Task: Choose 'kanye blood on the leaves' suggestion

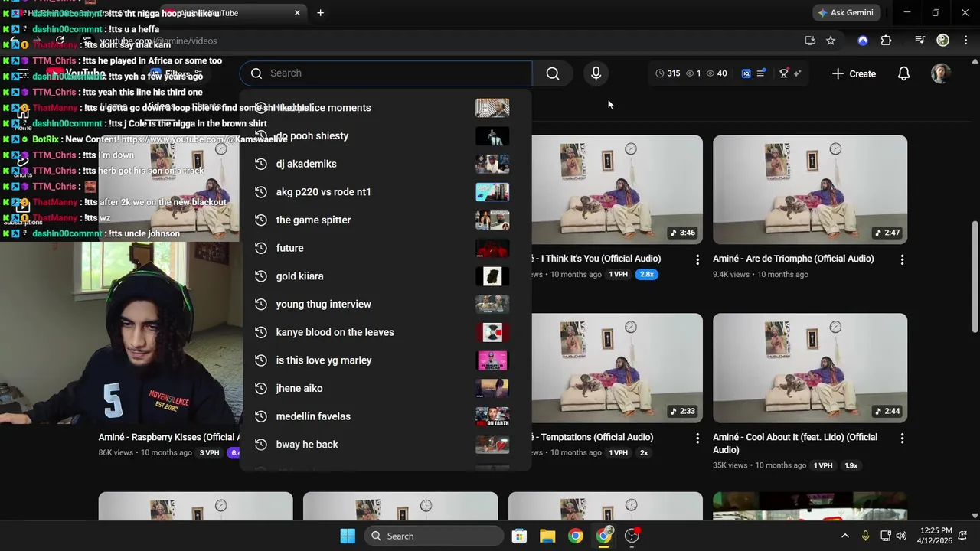Action: coord(386,332)
